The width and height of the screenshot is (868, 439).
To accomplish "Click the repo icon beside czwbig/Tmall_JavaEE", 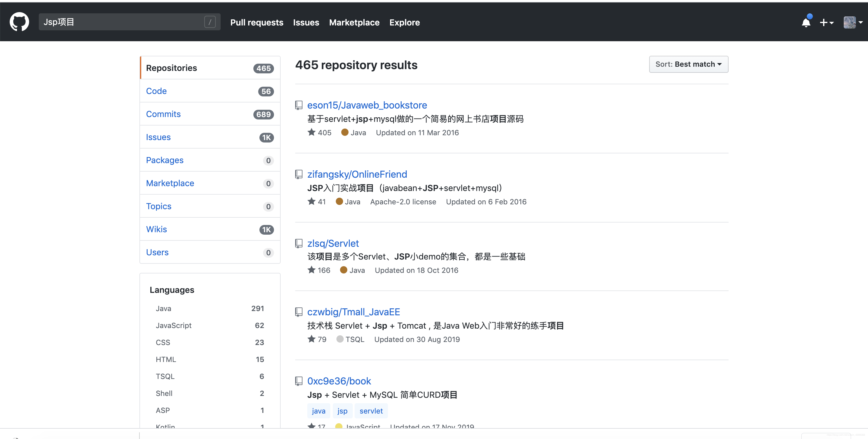I will [x=299, y=312].
